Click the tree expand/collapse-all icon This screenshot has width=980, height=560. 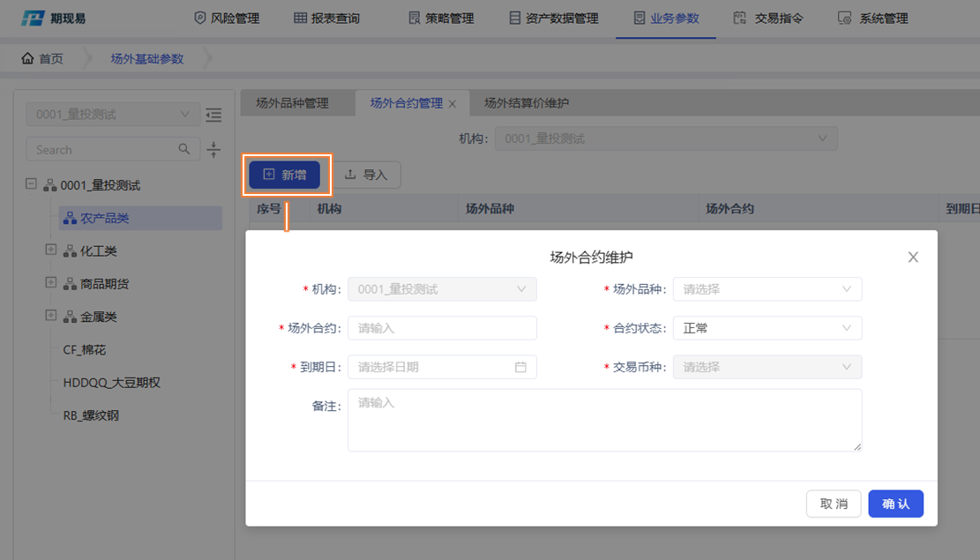(213, 150)
